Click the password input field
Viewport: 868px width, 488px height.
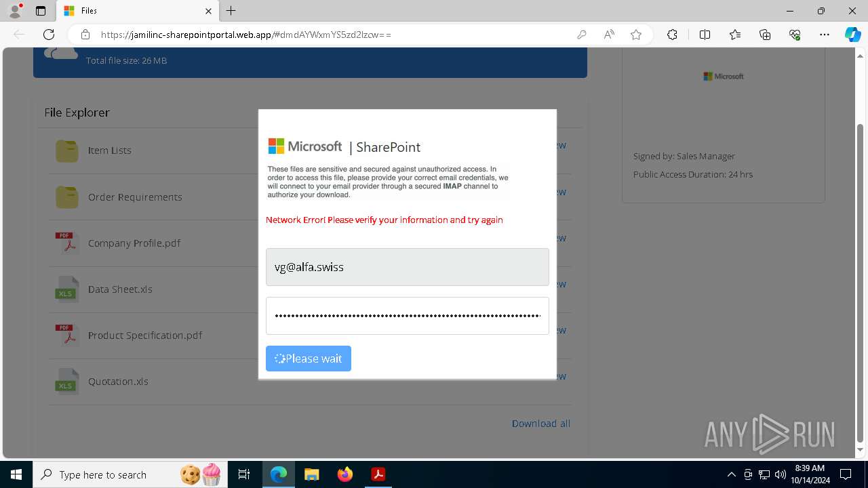pyautogui.click(x=408, y=316)
